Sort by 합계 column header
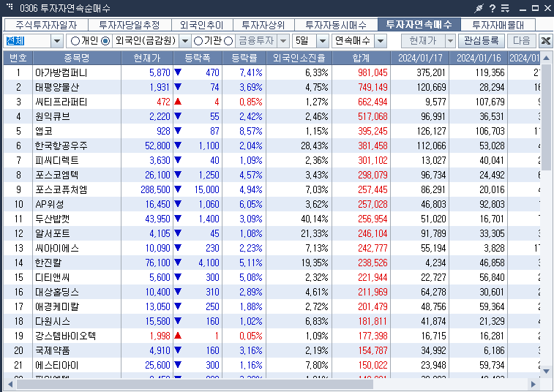The image size is (554, 392). point(361,58)
